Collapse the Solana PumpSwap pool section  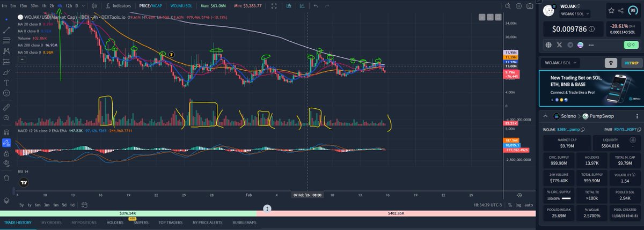(x=545, y=116)
